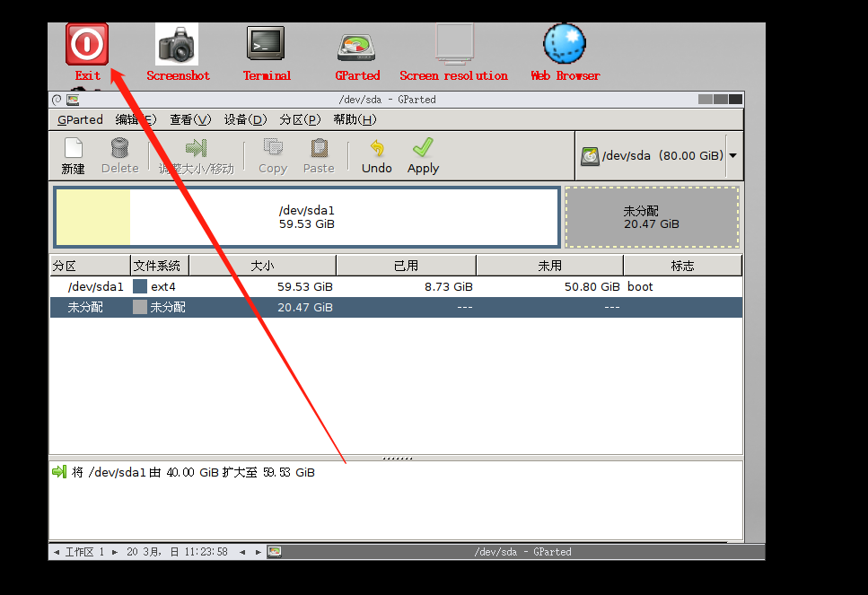The height and width of the screenshot is (595, 868).
Task: Select the 未分配 20.47 GiB graphical block
Action: coord(652,217)
